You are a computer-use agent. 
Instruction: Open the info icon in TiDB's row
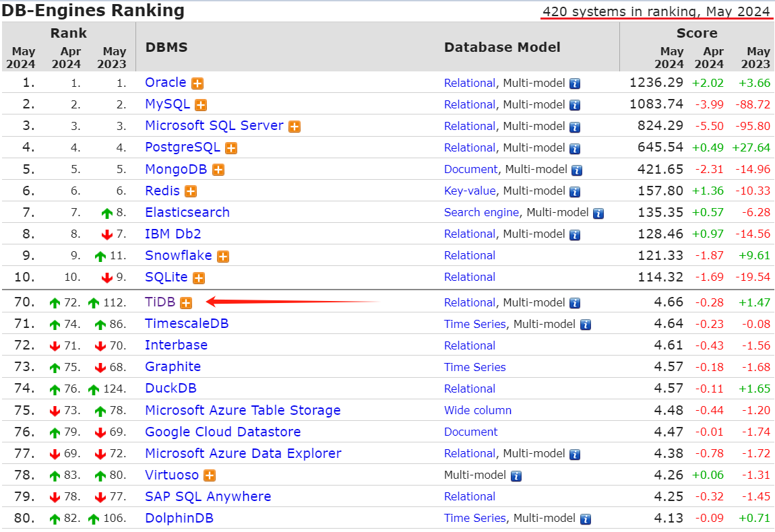click(574, 303)
